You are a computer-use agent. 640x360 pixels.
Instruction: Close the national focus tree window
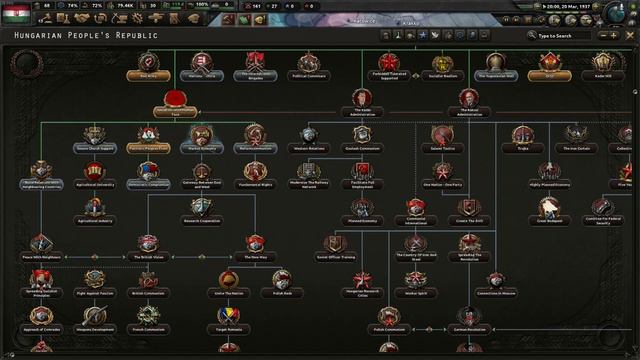(x=630, y=36)
